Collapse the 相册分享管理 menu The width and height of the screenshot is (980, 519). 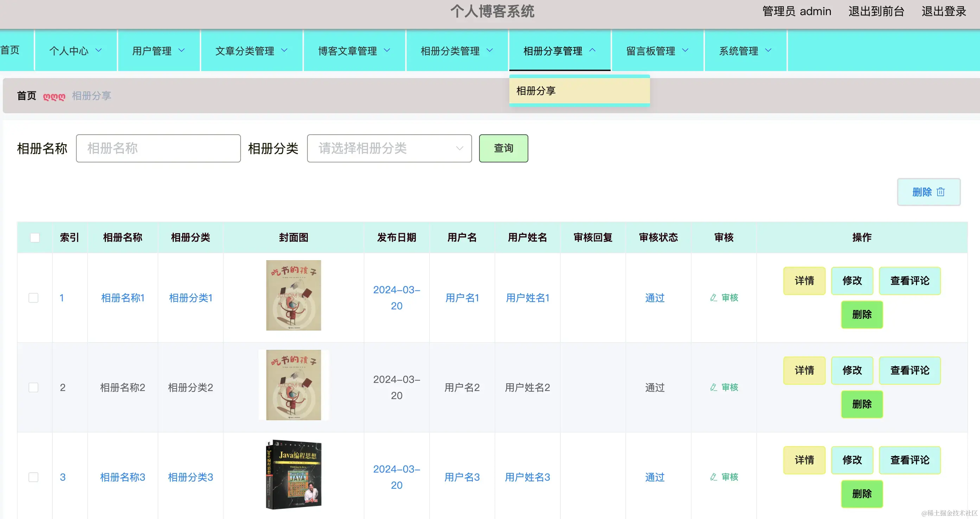(559, 50)
